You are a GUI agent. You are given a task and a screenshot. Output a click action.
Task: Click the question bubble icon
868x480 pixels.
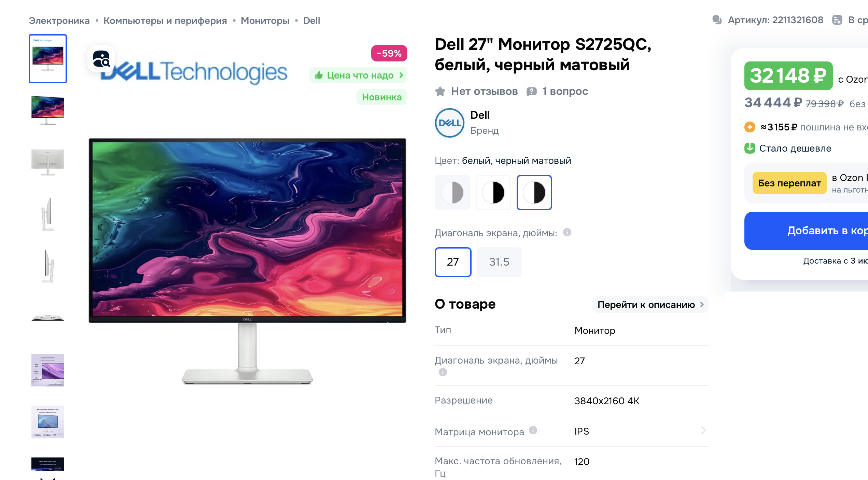click(x=531, y=91)
